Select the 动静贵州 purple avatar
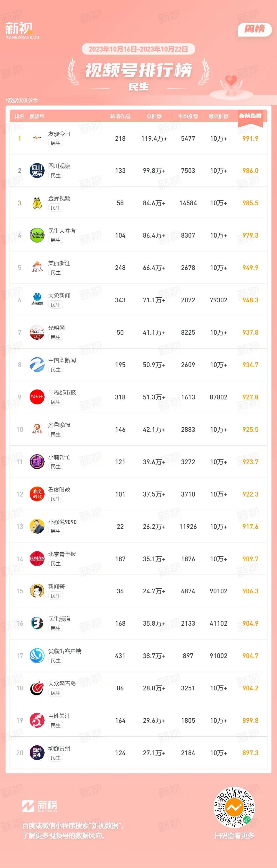The image size is (277, 868). pos(37,753)
